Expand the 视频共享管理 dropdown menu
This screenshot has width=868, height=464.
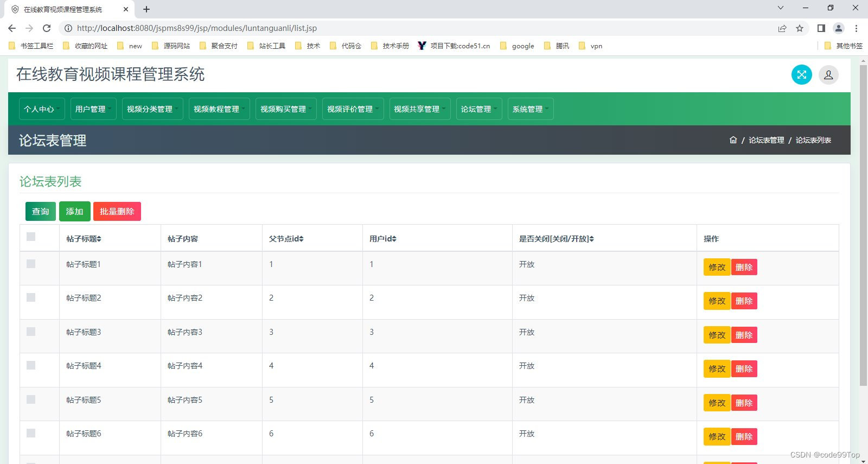tap(420, 109)
